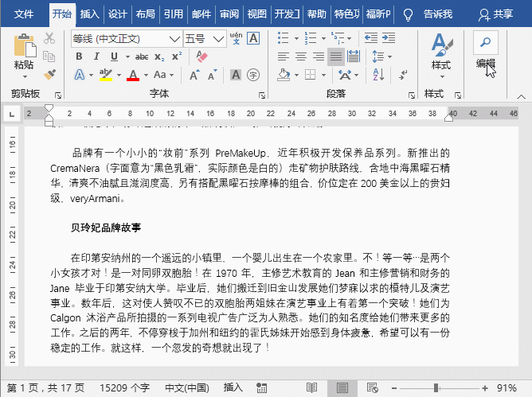Center the text alignment
The image size is (532, 397).
tap(301, 56)
